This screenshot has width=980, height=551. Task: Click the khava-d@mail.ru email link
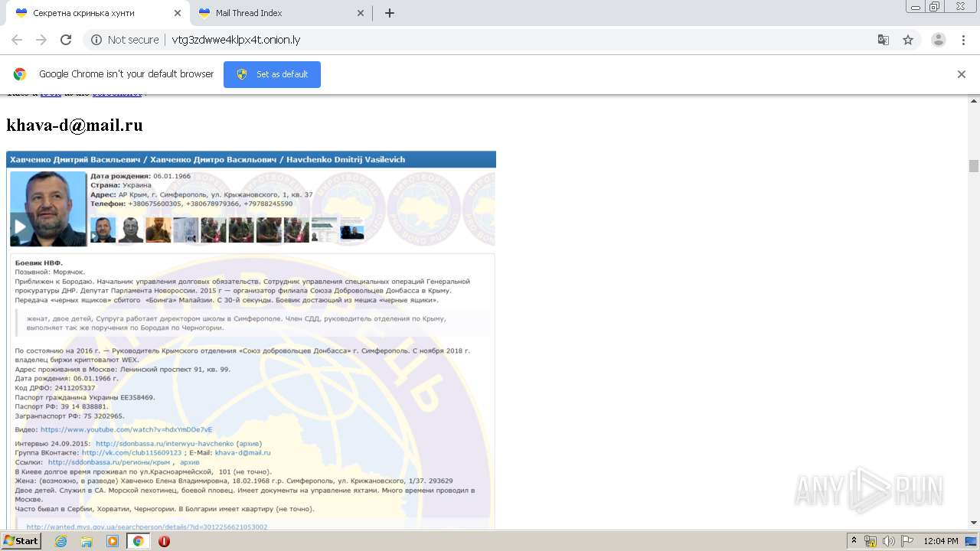pos(243,452)
